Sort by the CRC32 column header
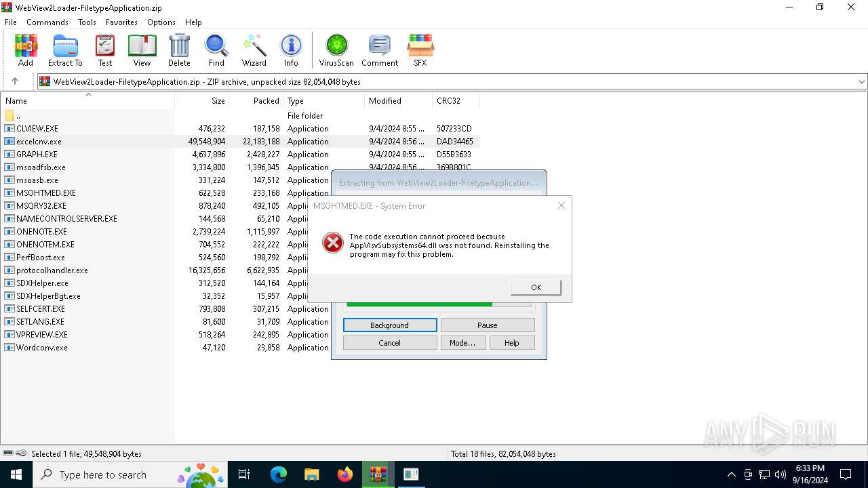Image resolution: width=868 pixels, height=488 pixels. point(456,101)
